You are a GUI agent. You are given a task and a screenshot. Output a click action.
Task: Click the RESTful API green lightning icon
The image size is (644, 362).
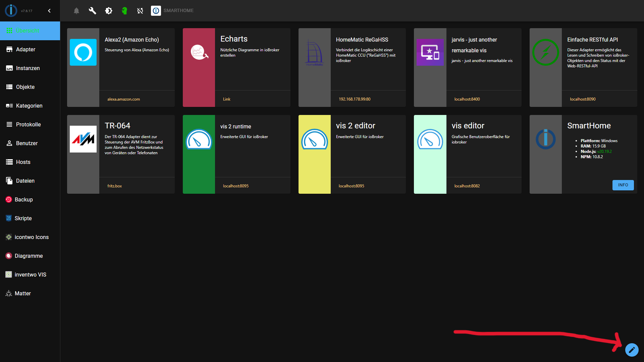(x=546, y=52)
